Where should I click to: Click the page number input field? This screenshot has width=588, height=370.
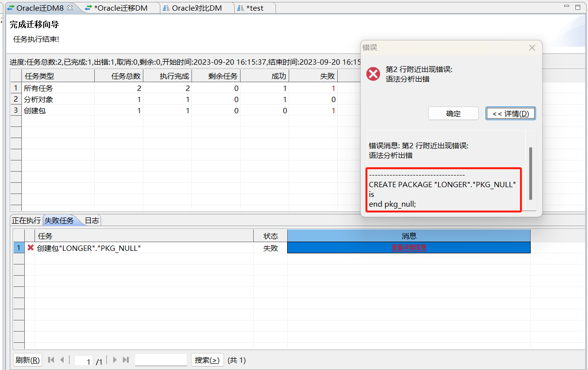(83, 360)
